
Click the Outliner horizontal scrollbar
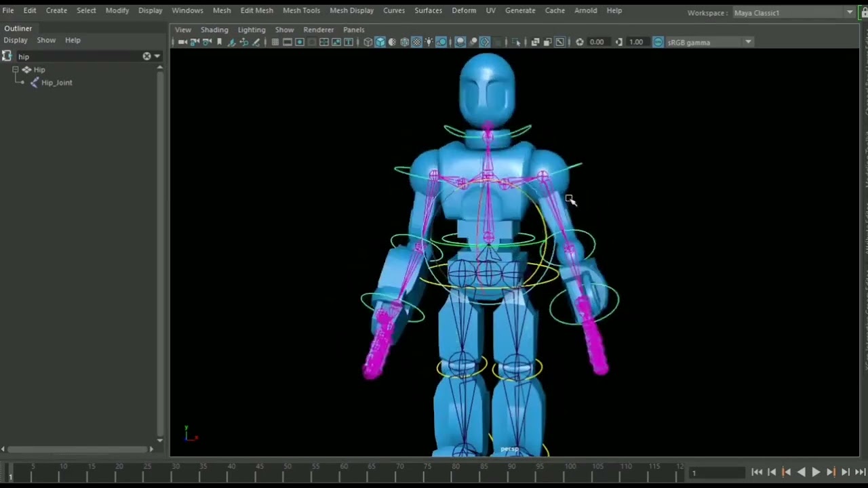[79, 449]
